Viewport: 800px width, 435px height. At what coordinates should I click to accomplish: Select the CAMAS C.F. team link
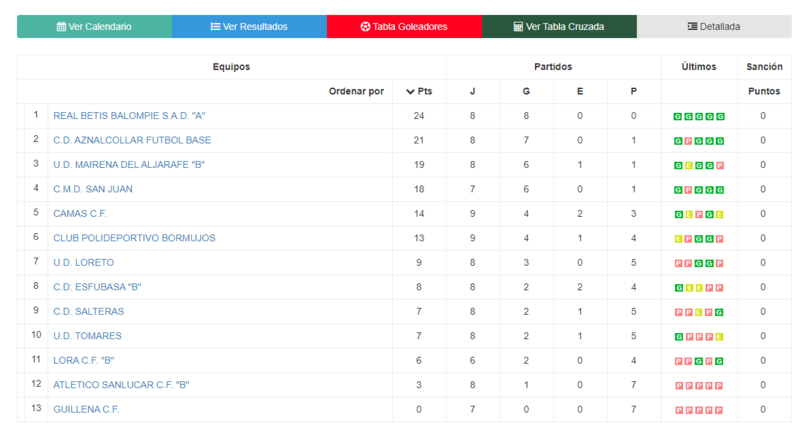point(80,214)
